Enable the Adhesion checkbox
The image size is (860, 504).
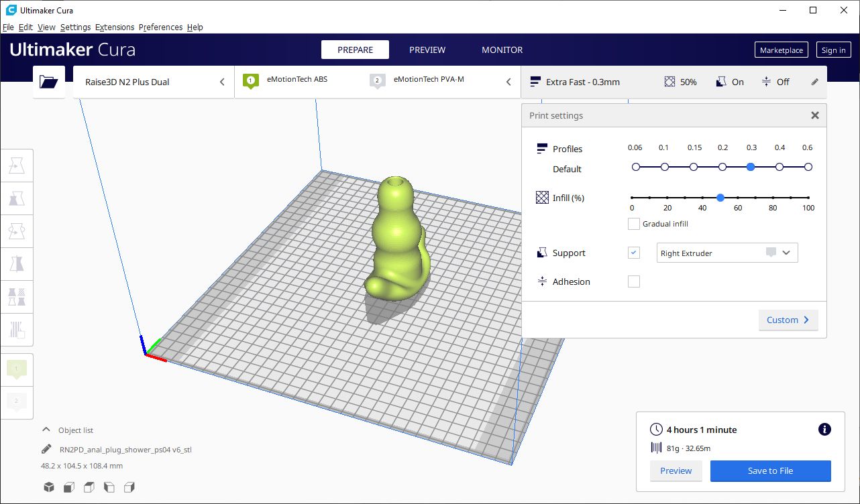coord(633,281)
